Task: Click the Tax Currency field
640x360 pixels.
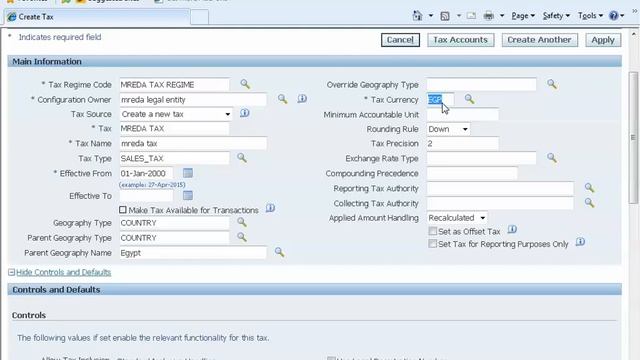Action: (440, 100)
